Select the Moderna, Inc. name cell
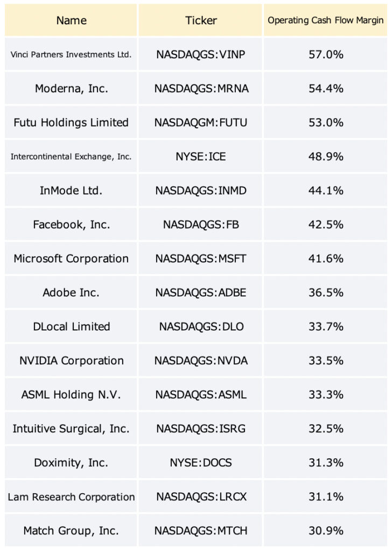The image size is (392, 552). (71, 88)
